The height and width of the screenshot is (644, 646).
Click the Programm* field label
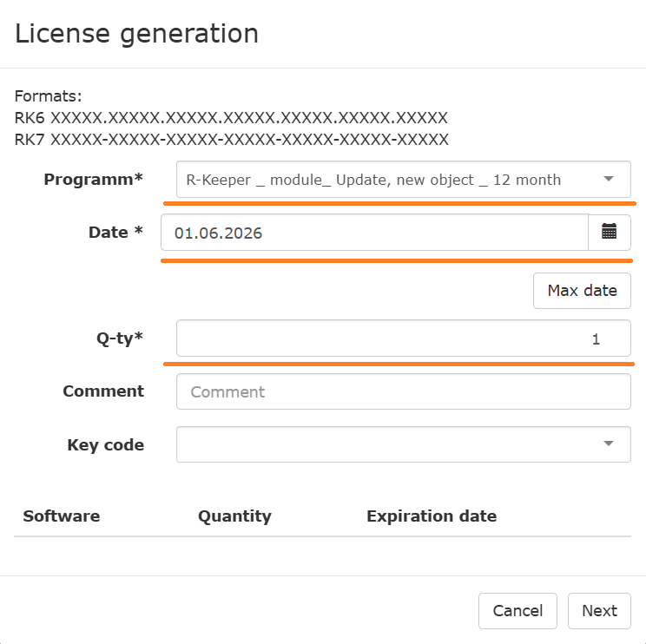click(93, 180)
